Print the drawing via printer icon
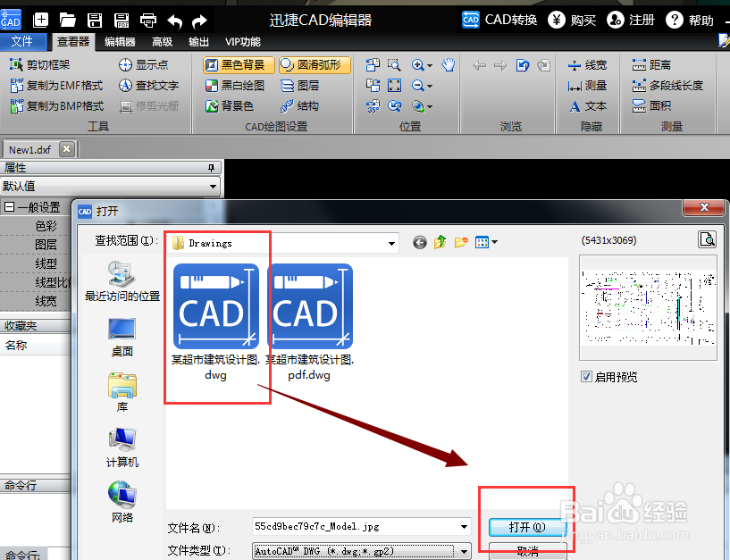This screenshot has width=730, height=560. pos(148,20)
